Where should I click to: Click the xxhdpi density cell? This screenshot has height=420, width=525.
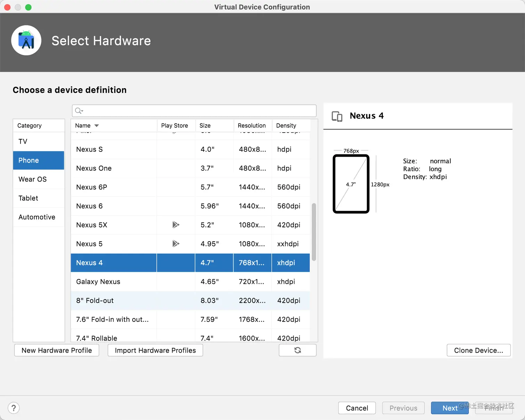291,244
